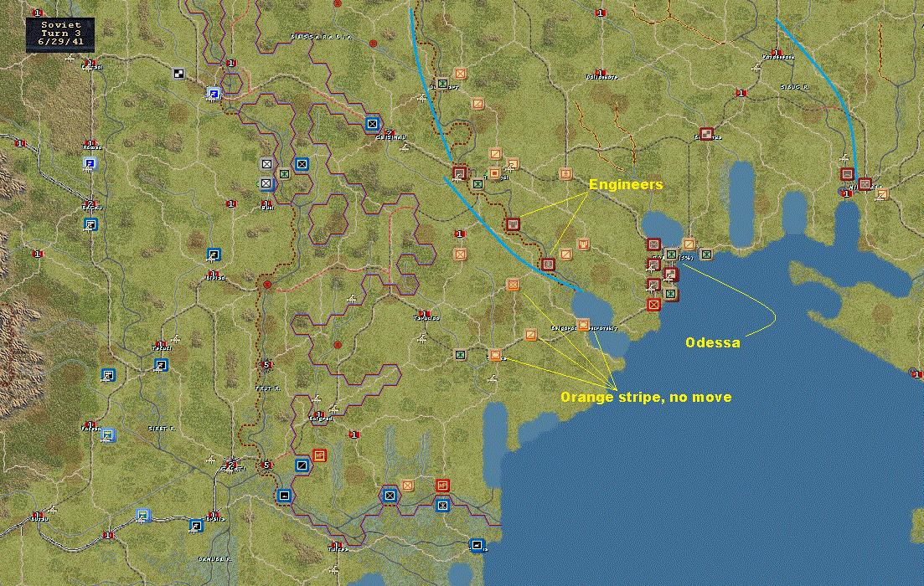
Task: Select green counter on coast east of Odessa
Action: coord(706,254)
